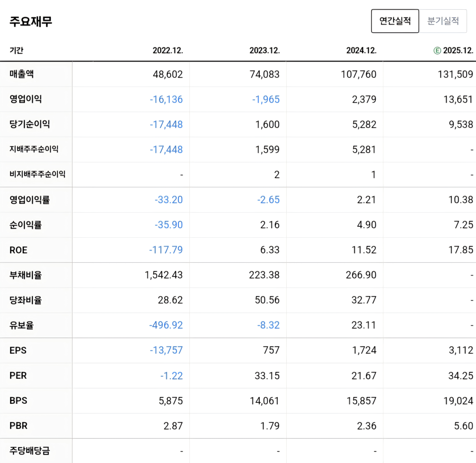Screen dimensions: 476x463
Task: Click the 주요재무 section heading
Action: coord(31,21)
